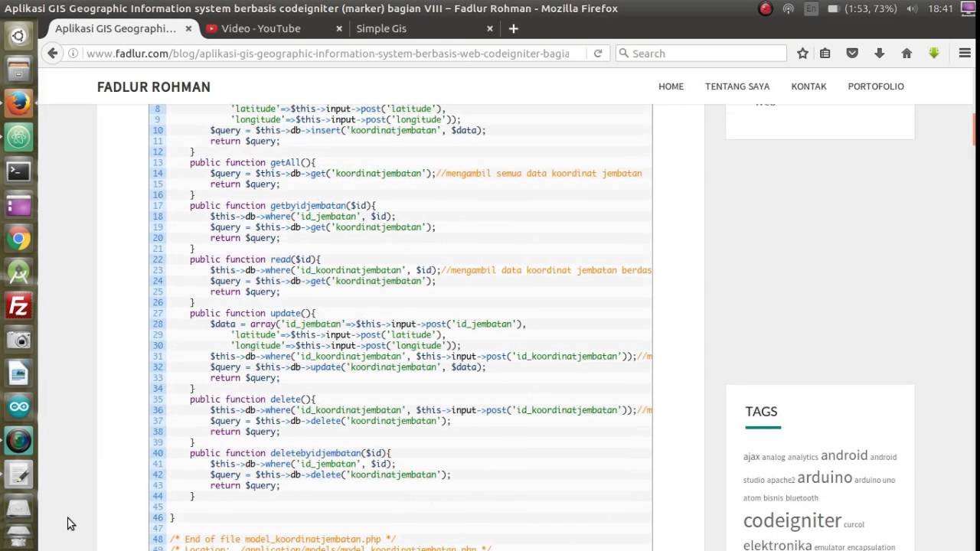The image size is (980, 551).
Task: Open Google Chrome from the dock
Action: pos(18,239)
